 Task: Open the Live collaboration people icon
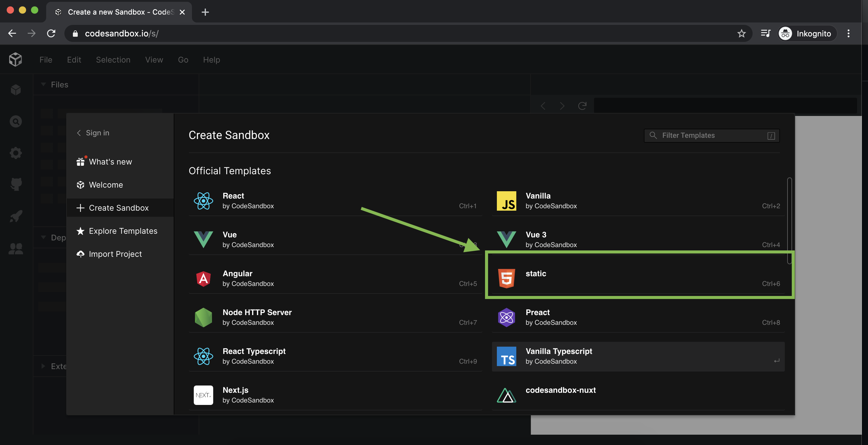pos(16,249)
